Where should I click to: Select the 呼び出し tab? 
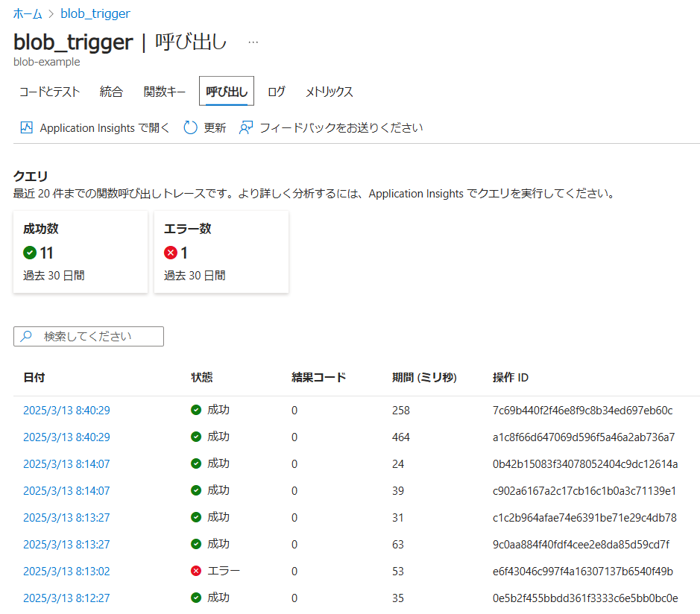tap(227, 91)
